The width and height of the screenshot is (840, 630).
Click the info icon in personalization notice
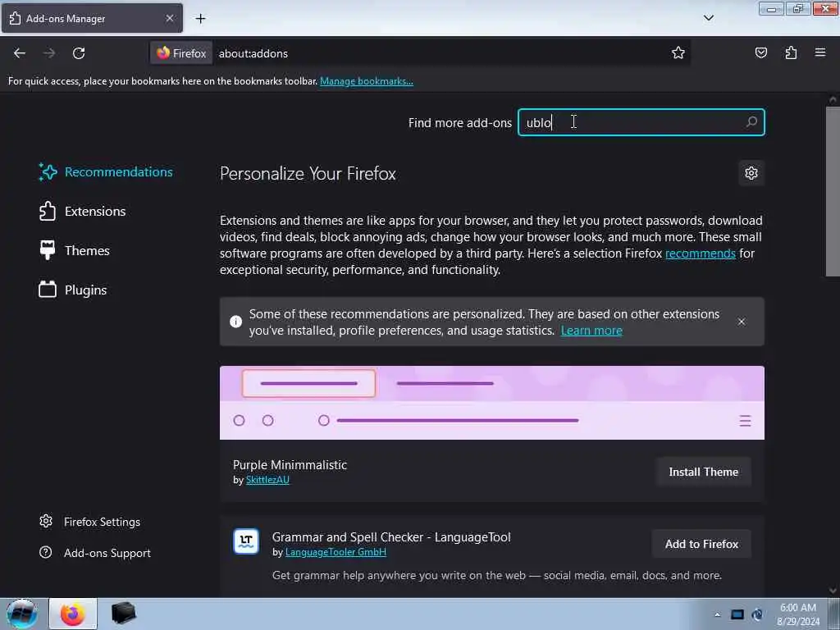pyautogui.click(x=235, y=322)
